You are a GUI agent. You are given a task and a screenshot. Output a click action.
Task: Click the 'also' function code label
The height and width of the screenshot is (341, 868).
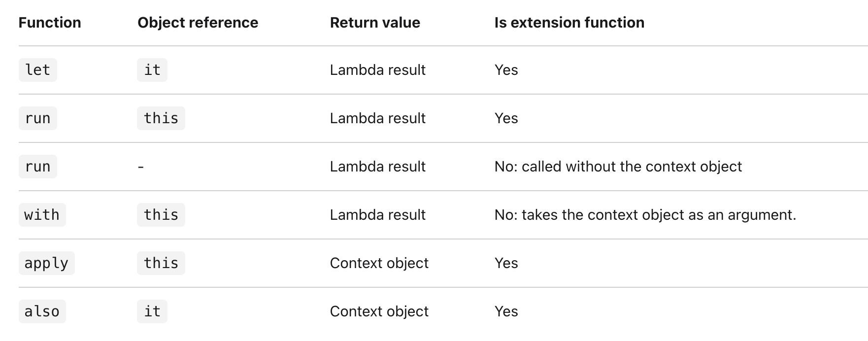42,311
